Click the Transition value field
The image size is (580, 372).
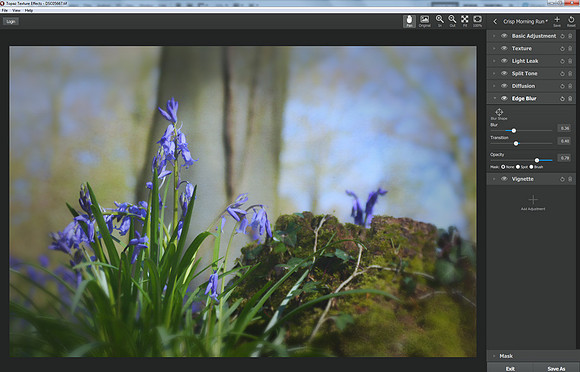[564, 141]
